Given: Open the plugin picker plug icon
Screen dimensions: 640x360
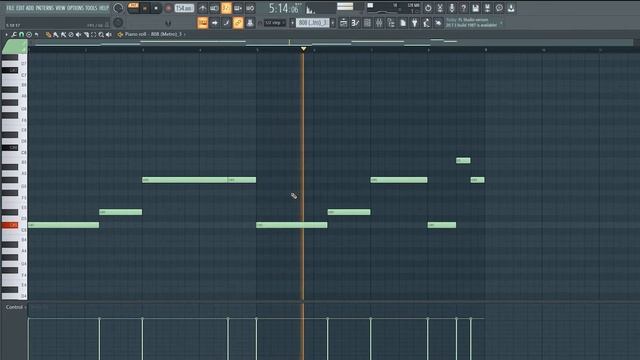Looking at the screenshot, I should pyautogui.click(x=415, y=23).
